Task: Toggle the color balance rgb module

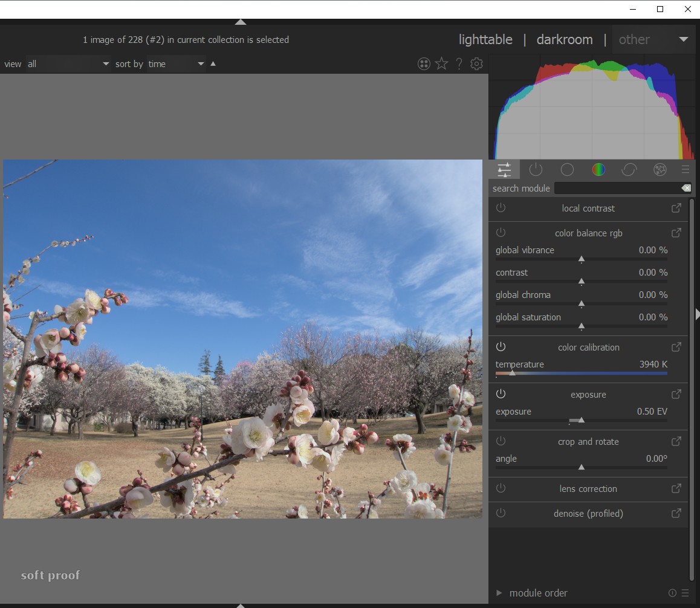Action: pyautogui.click(x=501, y=233)
